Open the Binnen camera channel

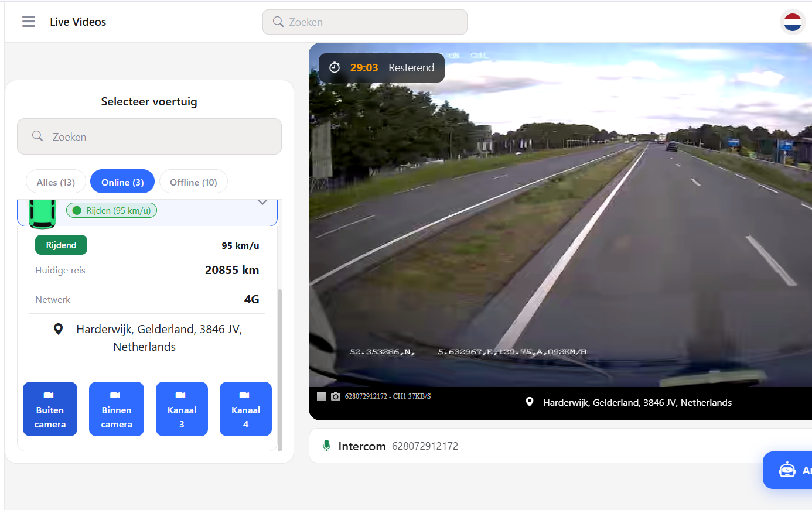click(x=117, y=409)
